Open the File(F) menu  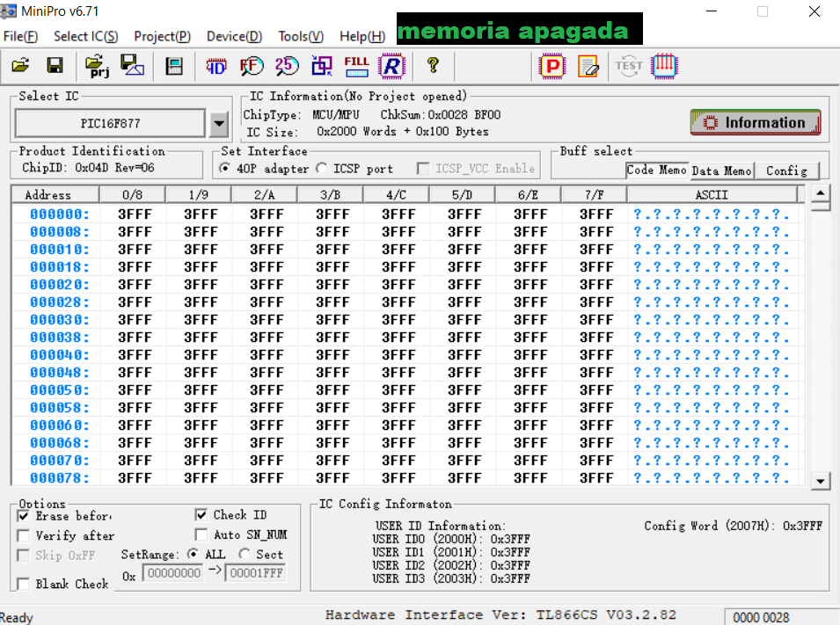point(20,36)
